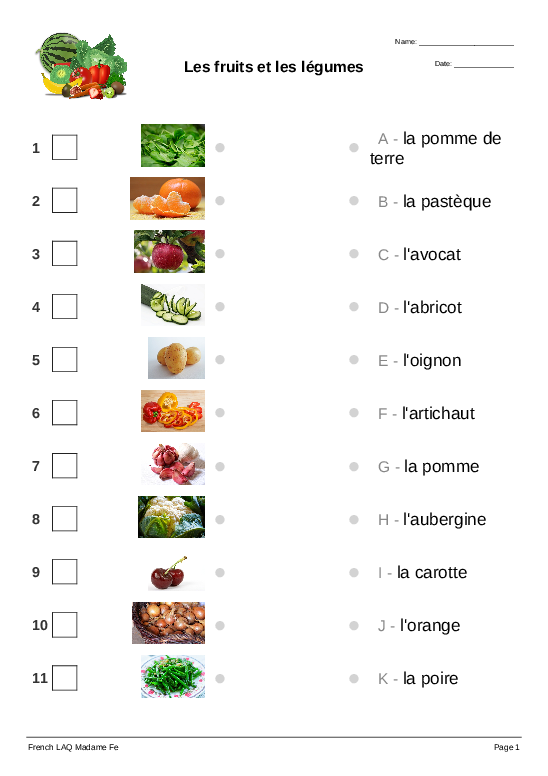Click the red apple photo

(169, 251)
